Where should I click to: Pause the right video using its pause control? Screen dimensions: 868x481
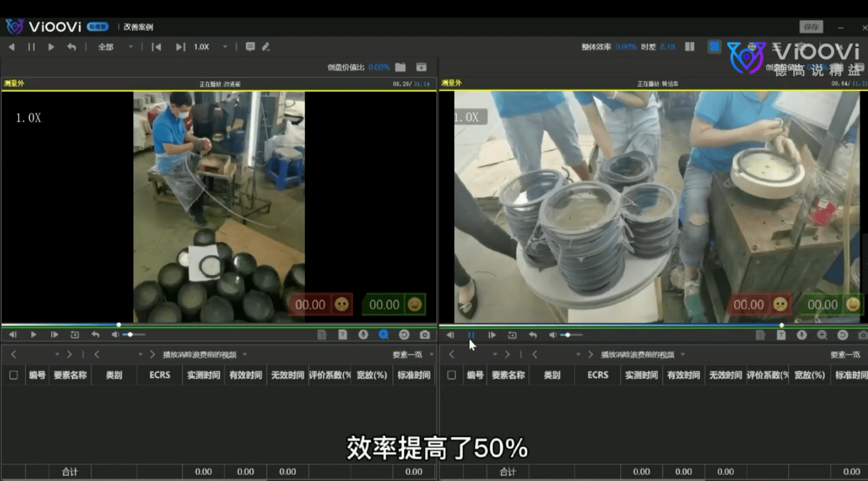pyautogui.click(x=471, y=334)
